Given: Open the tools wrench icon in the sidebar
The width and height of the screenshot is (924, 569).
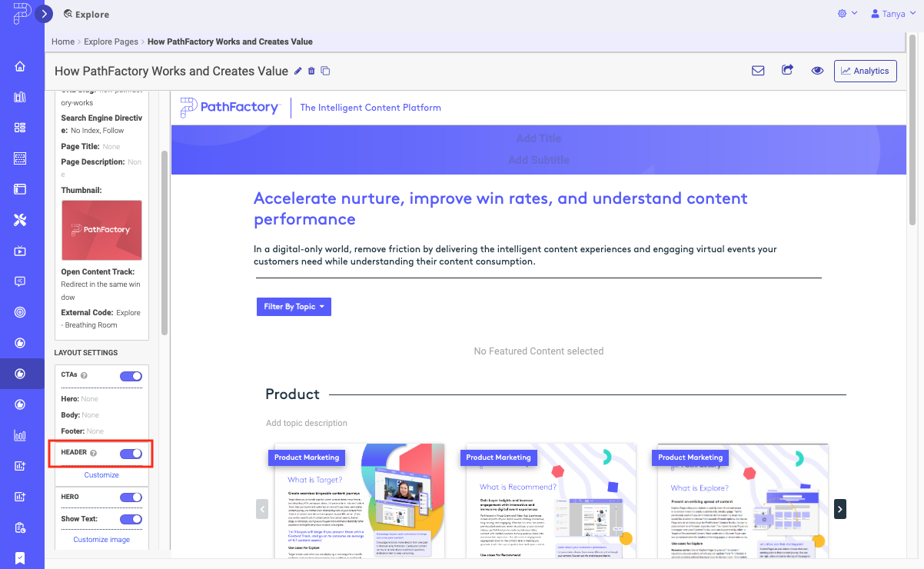Looking at the screenshot, I should point(21,220).
